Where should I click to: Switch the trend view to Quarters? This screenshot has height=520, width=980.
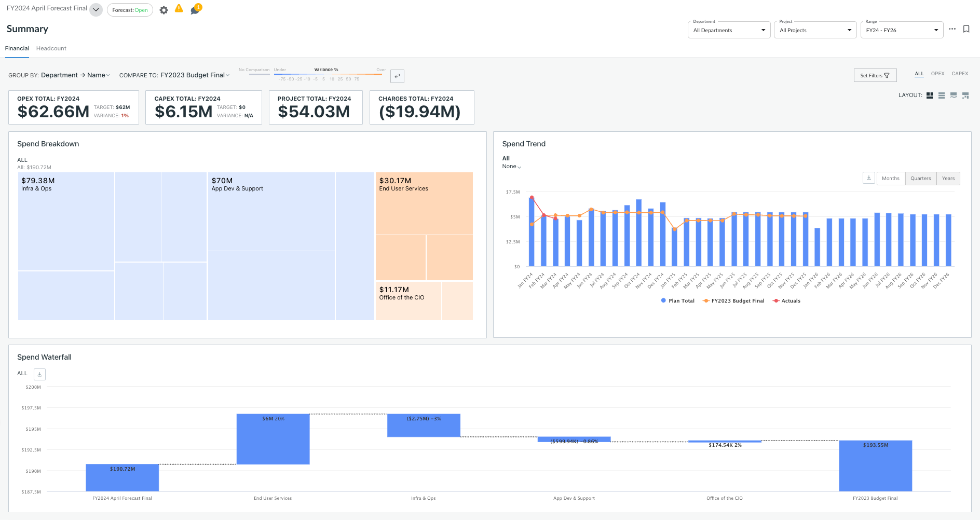920,179
